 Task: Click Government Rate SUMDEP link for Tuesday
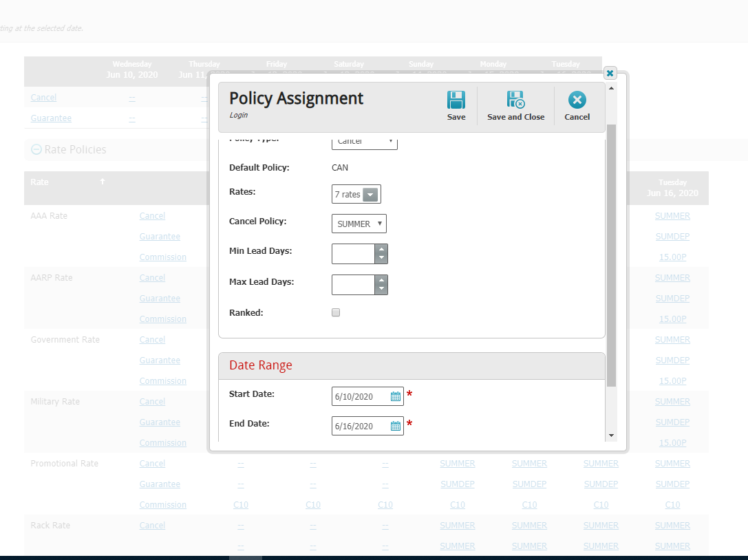coord(672,360)
